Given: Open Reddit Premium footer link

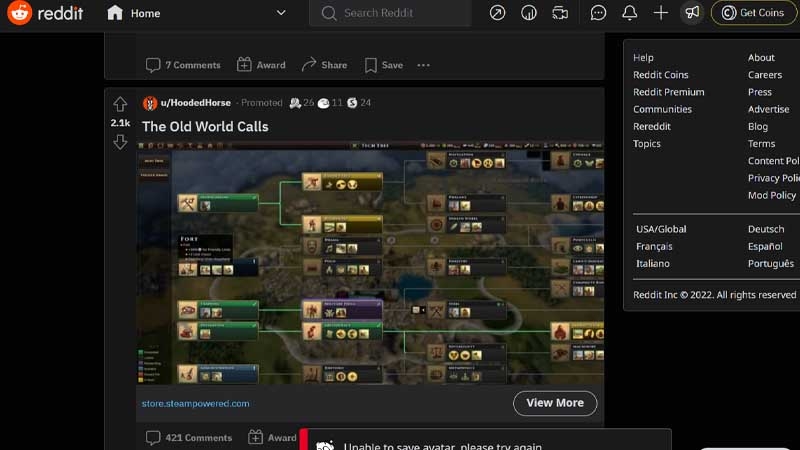Looking at the screenshot, I should 668,92.
